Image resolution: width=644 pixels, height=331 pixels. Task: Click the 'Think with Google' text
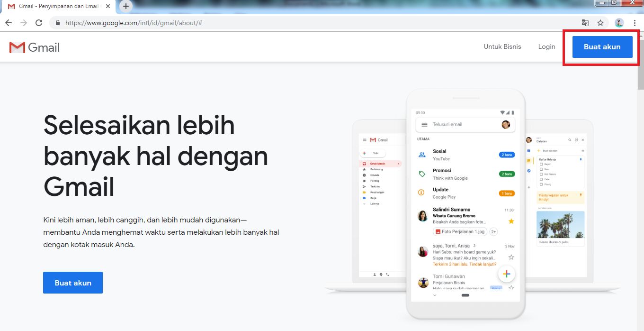click(x=450, y=178)
